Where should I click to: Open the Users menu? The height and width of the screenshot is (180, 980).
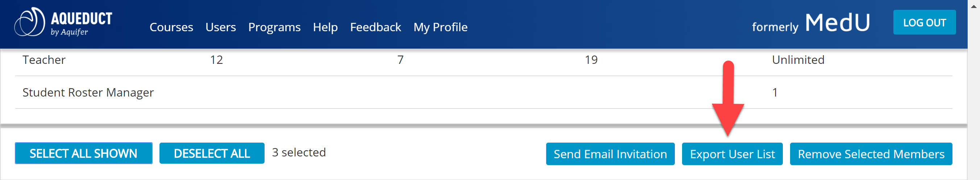pos(221,27)
